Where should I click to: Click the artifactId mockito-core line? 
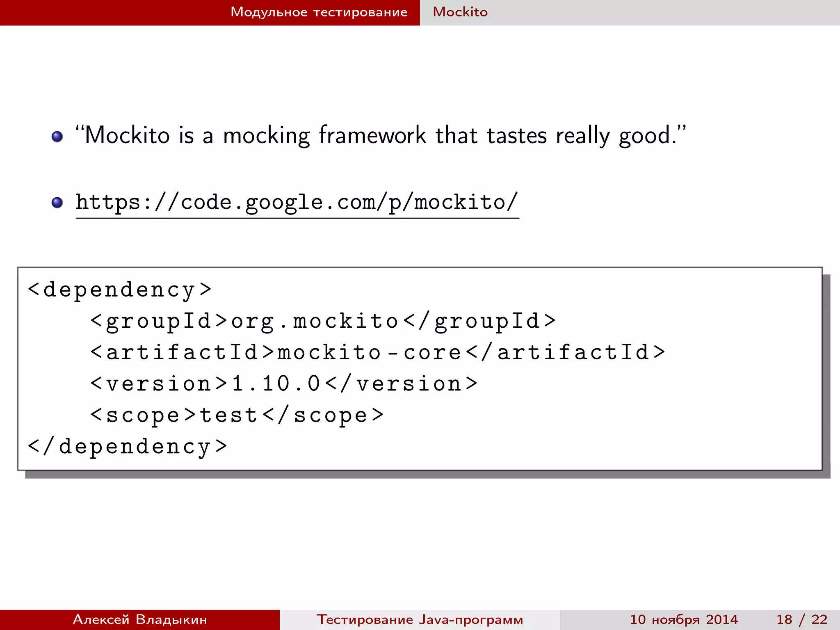coord(378,352)
